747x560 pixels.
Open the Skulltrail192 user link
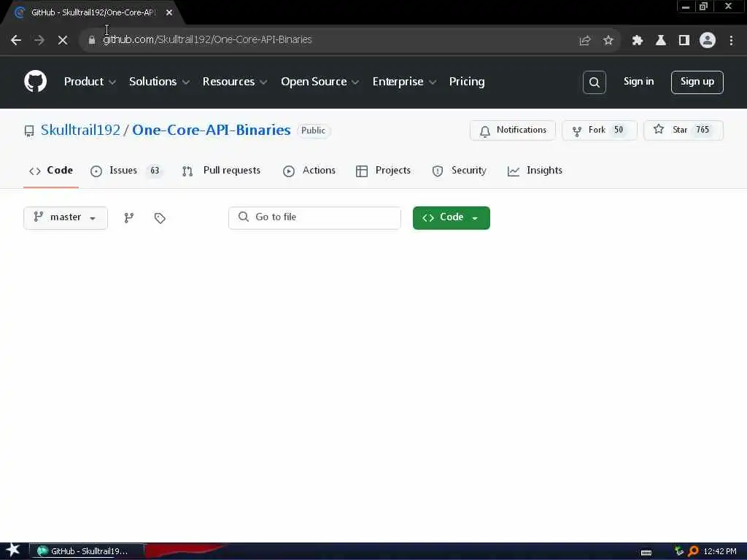coord(80,130)
